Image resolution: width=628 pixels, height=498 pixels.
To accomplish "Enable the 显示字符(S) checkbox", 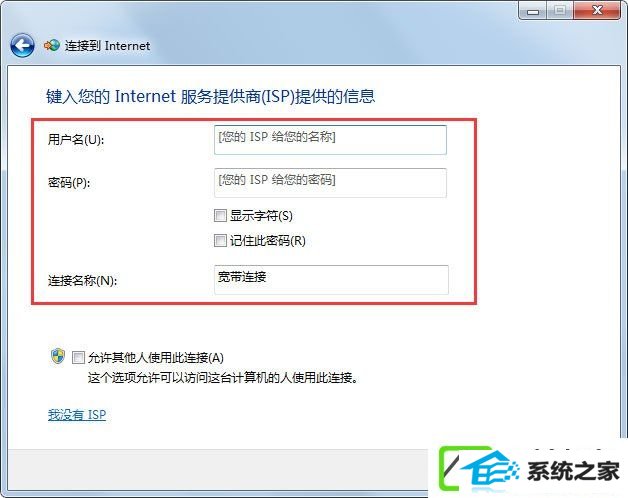I will coord(220,216).
